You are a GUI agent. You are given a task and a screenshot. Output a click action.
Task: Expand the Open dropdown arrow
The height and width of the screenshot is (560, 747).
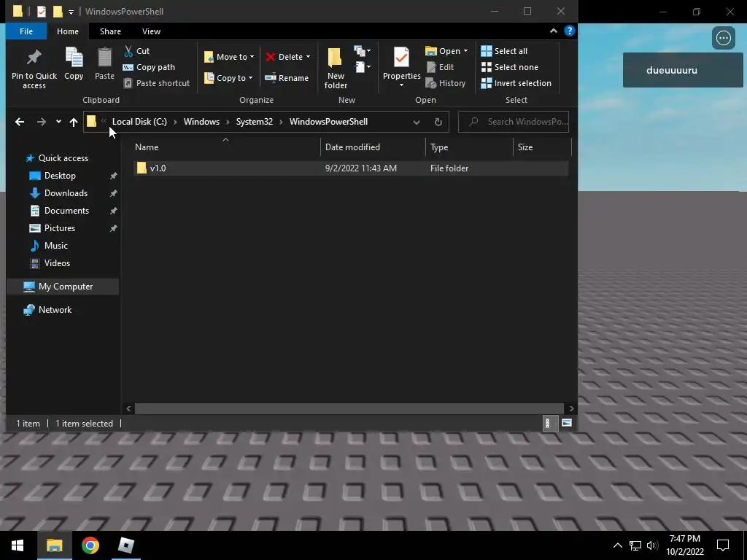tap(466, 51)
